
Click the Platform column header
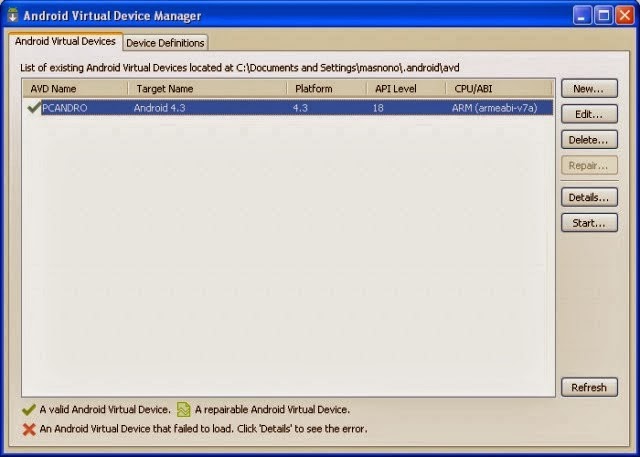pos(327,89)
